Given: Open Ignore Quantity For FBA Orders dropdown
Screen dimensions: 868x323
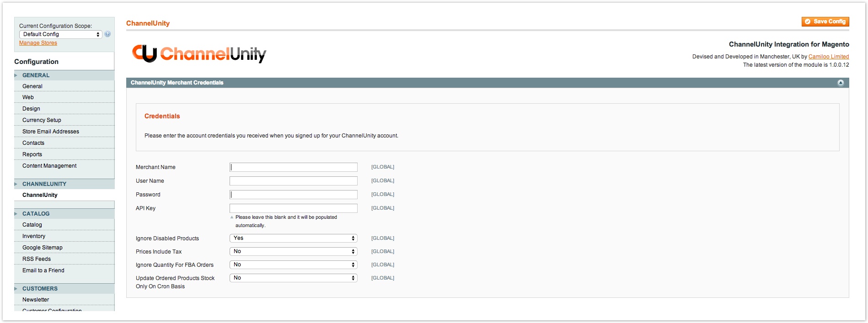Looking at the screenshot, I should pos(293,265).
